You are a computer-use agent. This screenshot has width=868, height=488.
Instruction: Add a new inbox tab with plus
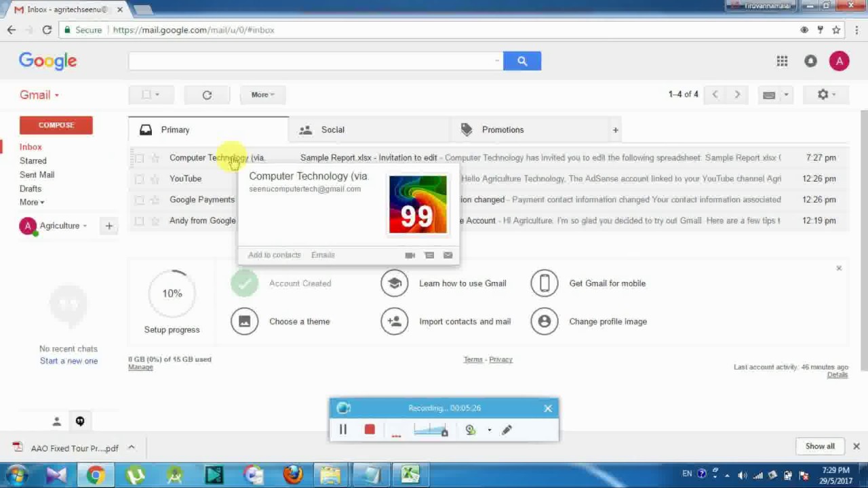[x=615, y=129]
